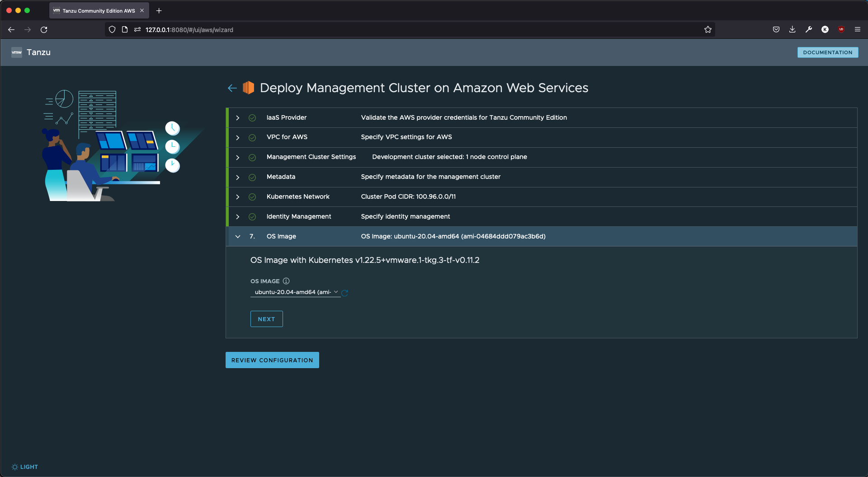Click the green check icon for VPC for AWS

252,138
